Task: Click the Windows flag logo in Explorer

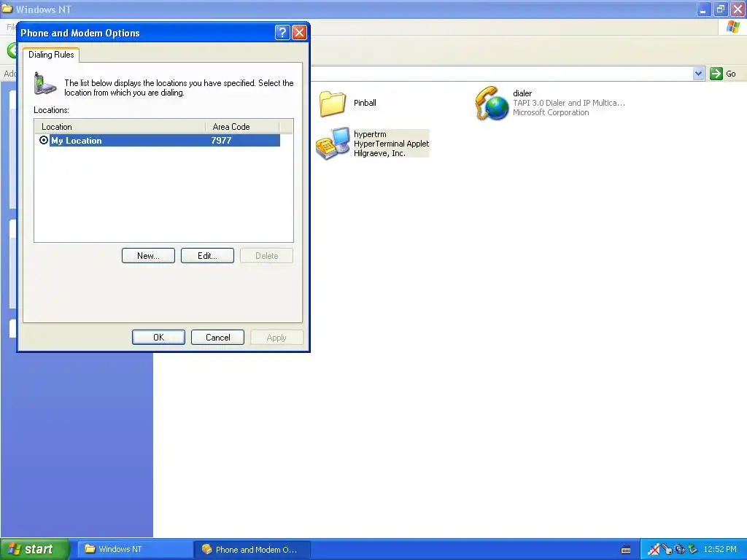Action: coord(732,27)
